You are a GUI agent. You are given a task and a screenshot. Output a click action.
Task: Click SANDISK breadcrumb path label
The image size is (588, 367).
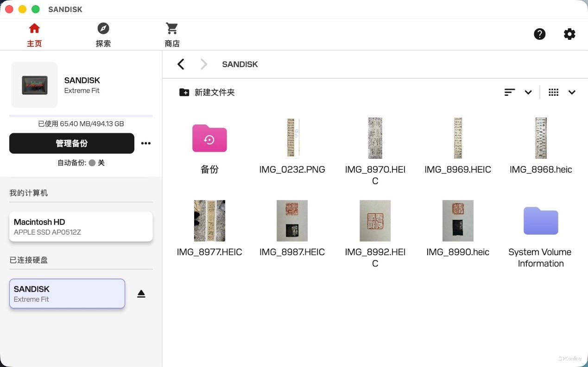240,64
